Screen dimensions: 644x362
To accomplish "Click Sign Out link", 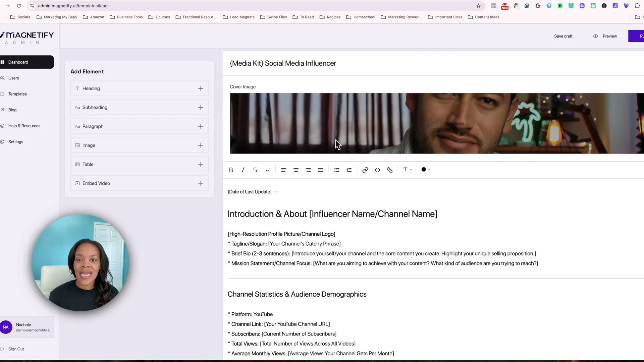I will click(x=16, y=349).
